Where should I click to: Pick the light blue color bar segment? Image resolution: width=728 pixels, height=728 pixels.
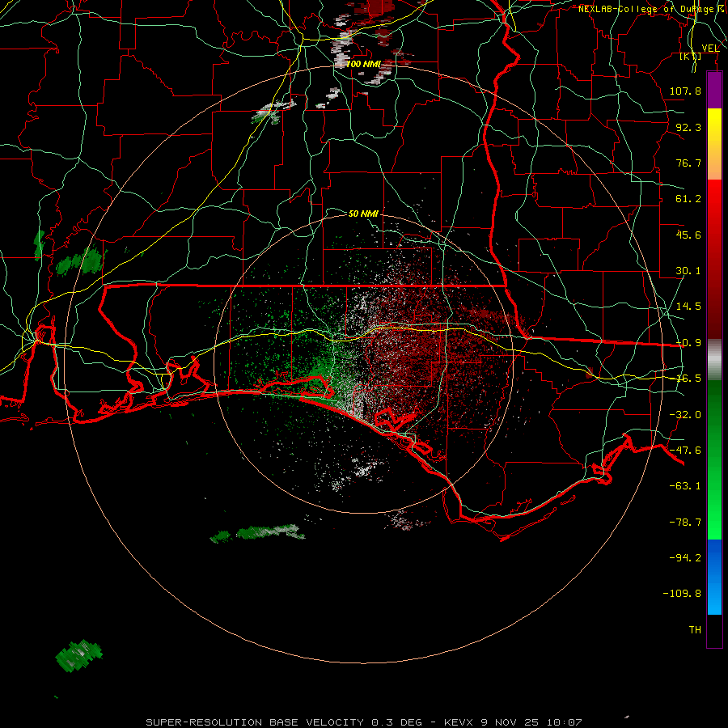714,597
